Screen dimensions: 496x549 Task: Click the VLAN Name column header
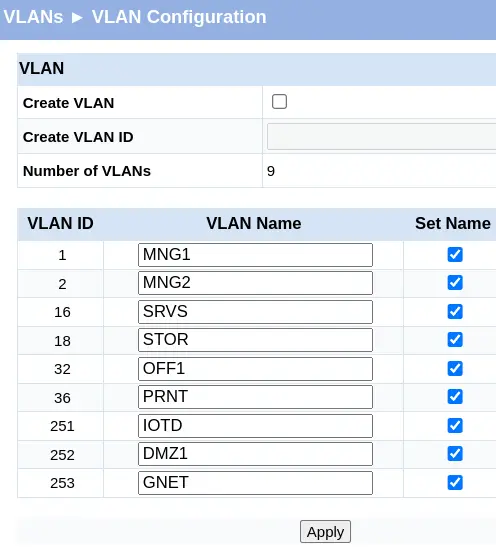(253, 223)
